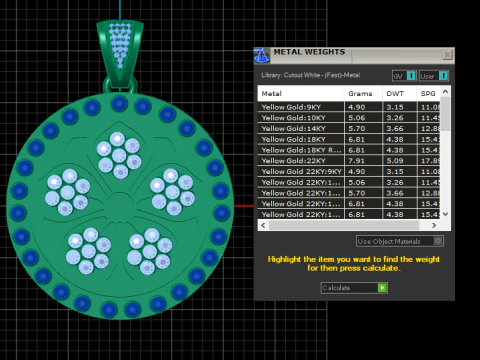Click DWT value in Yellow Gold:10KY row
This screenshot has height=360, width=480.
coord(395,118)
